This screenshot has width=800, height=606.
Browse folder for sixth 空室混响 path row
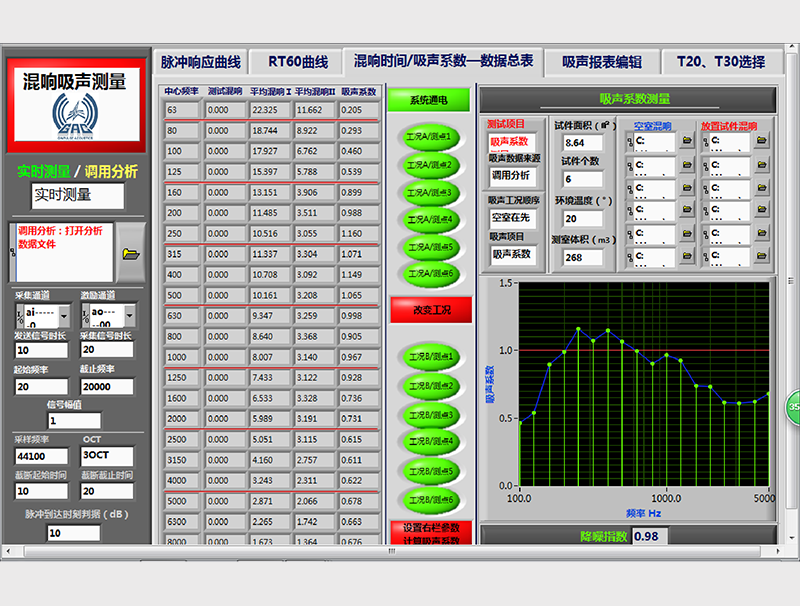[x=687, y=256]
